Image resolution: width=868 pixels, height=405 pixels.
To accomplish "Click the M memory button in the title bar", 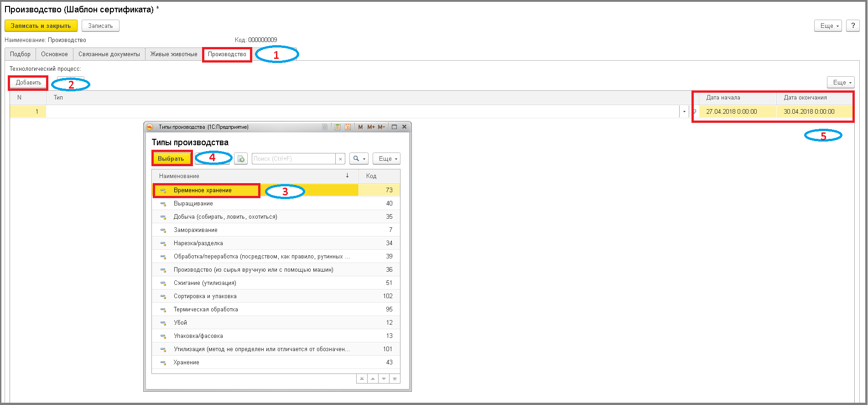I will tap(360, 127).
